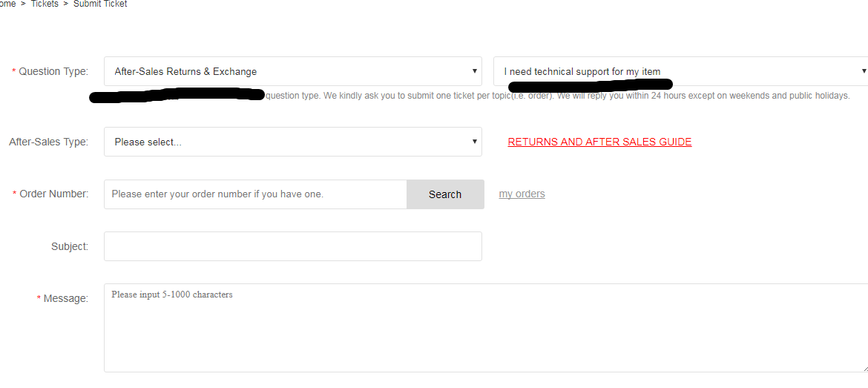
Task: Open the After-Sales Returns & Exchange dropdown
Action: coord(293,71)
